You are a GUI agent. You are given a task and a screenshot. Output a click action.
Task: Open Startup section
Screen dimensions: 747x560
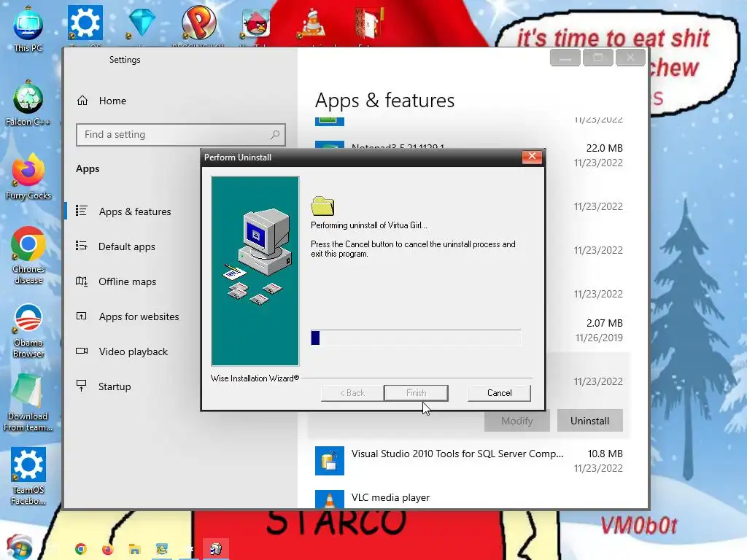click(x=115, y=386)
